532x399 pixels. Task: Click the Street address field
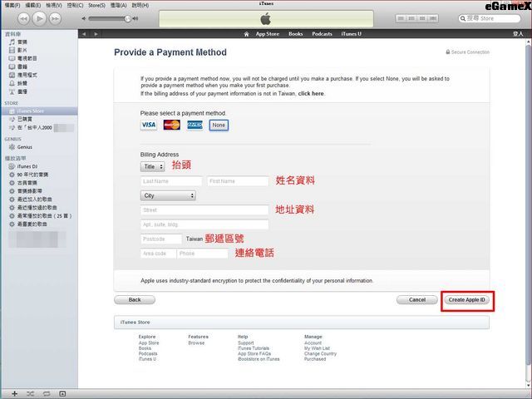coord(204,210)
